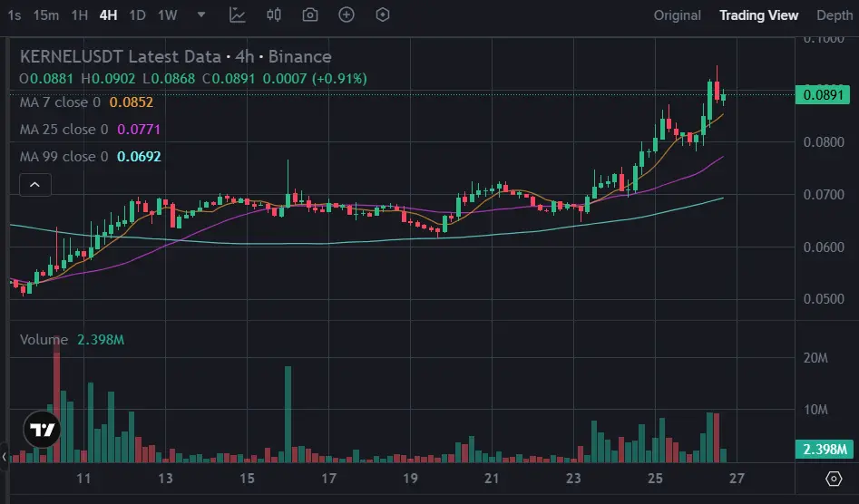This screenshot has height=504, width=859.
Task: Select the 15m timeframe
Action: (46, 15)
